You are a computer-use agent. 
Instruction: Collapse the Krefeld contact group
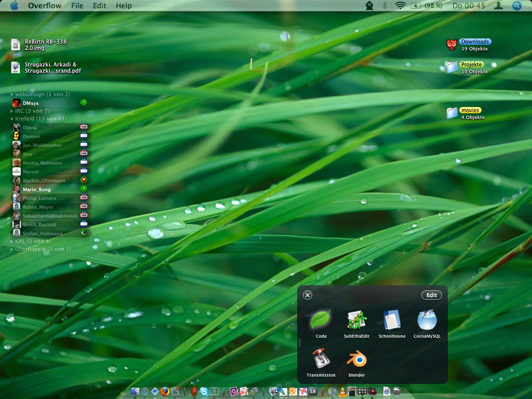pyautogui.click(x=12, y=119)
